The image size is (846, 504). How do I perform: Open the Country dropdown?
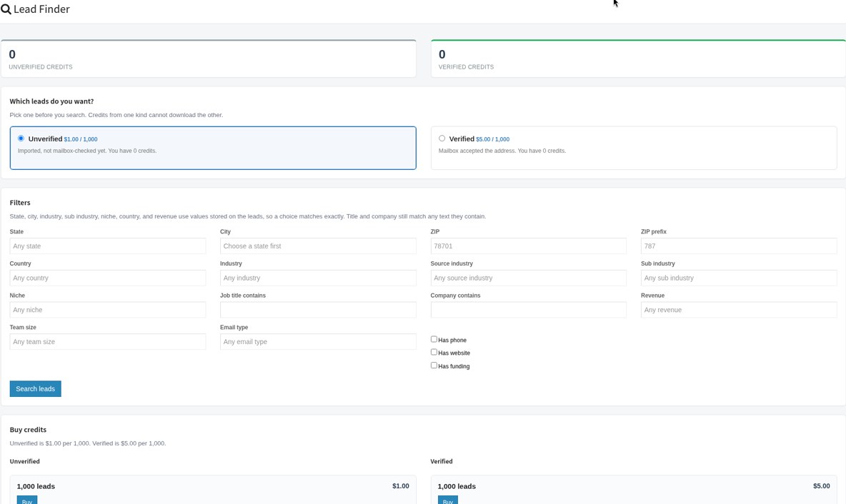pos(107,278)
